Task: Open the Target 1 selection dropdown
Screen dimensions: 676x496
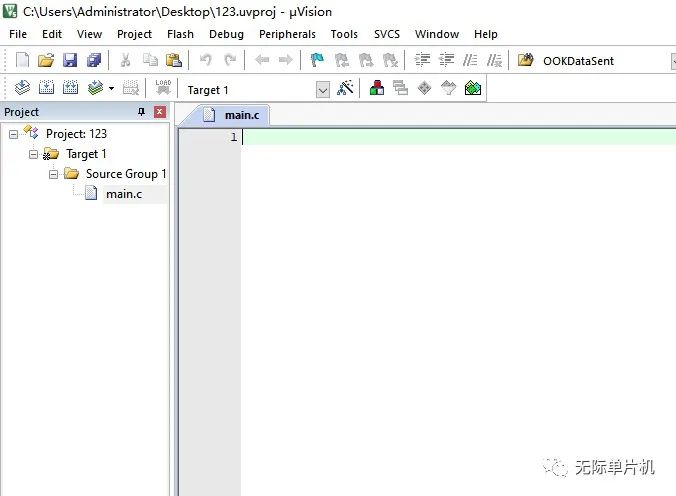Action: pos(322,90)
